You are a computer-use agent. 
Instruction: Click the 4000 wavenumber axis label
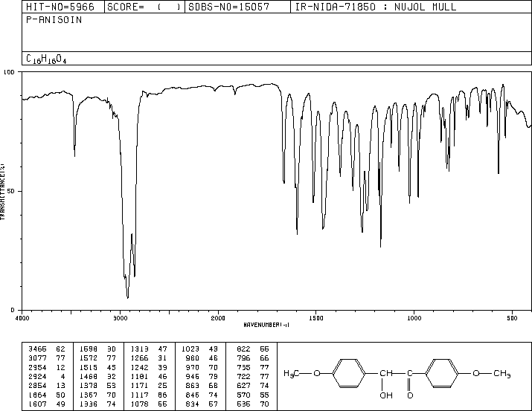tap(22, 318)
